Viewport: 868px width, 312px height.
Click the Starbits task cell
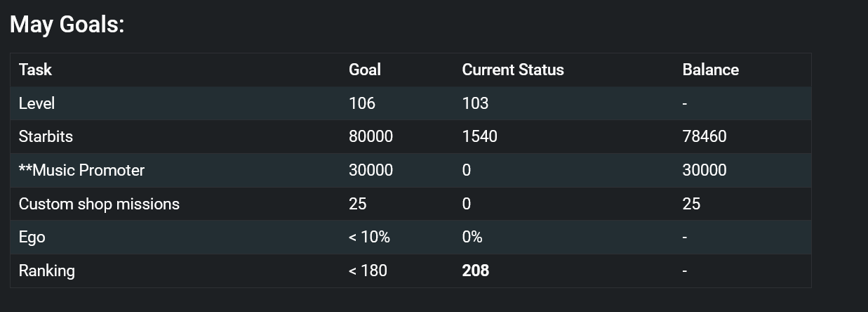(x=46, y=136)
